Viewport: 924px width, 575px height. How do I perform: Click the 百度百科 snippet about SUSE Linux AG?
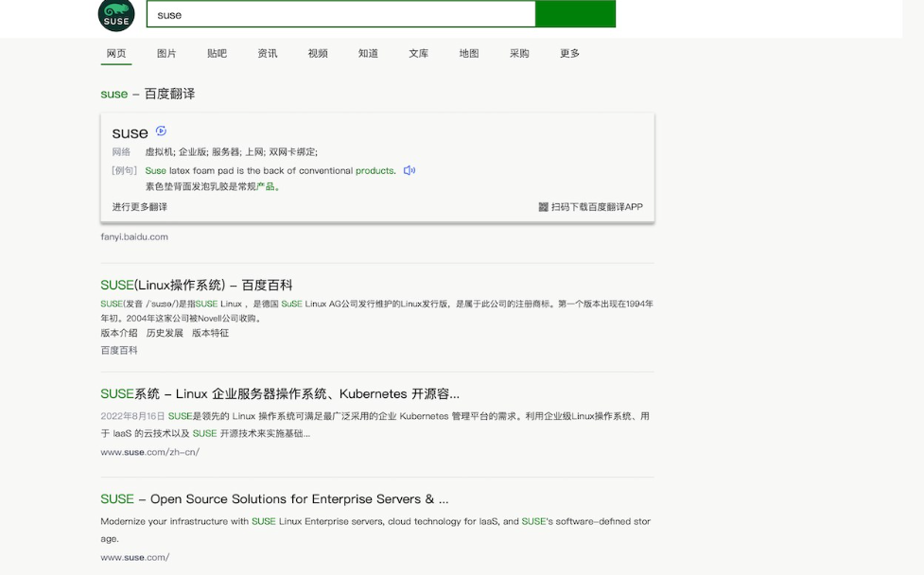[376, 311]
